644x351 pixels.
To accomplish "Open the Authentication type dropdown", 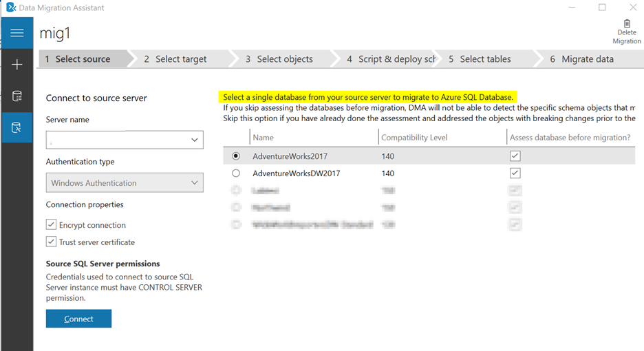I will pyautogui.click(x=125, y=182).
